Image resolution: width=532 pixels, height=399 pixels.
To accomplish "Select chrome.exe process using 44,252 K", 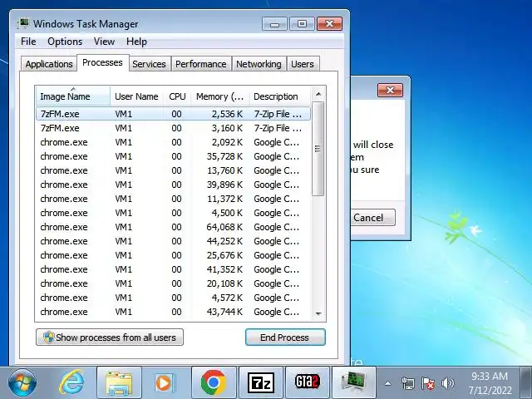I will pos(173,241).
